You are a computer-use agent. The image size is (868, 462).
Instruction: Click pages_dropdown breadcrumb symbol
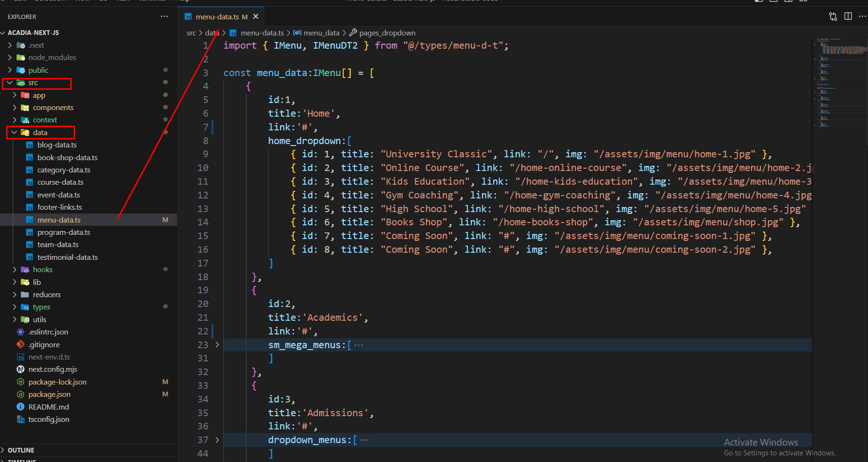[387, 33]
